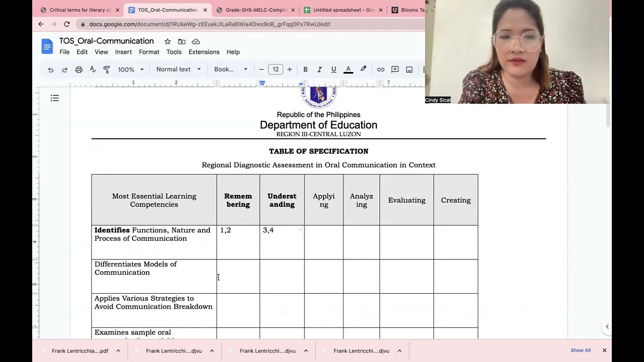Decrease the font size with minus
Viewport: 644px width, 362px height.
click(x=261, y=69)
